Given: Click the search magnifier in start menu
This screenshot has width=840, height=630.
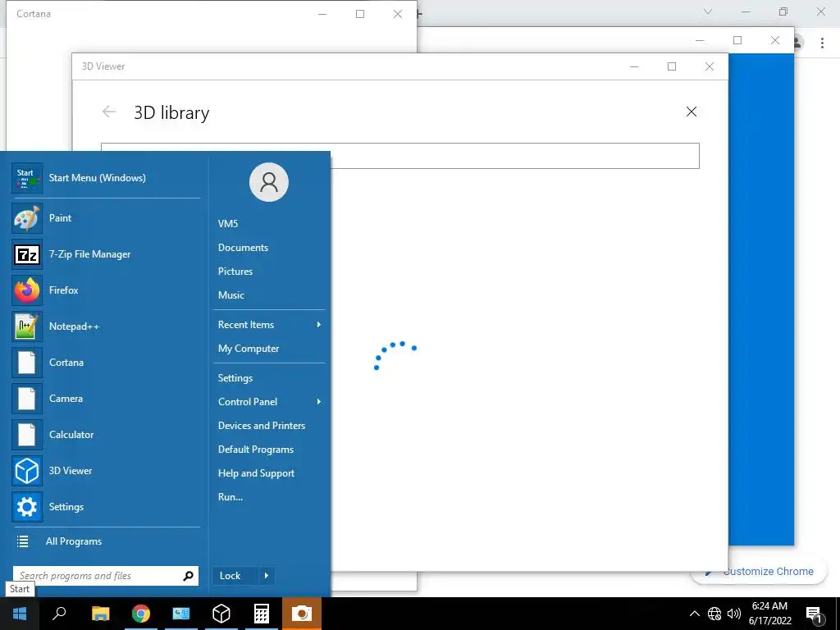Looking at the screenshot, I should click(188, 576).
